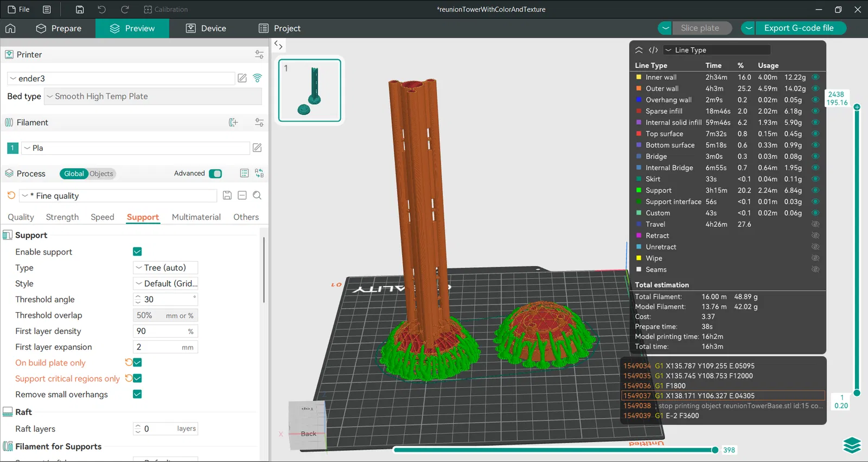Switch to the Device tab
The image size is (868, 462).
[206, 28]
